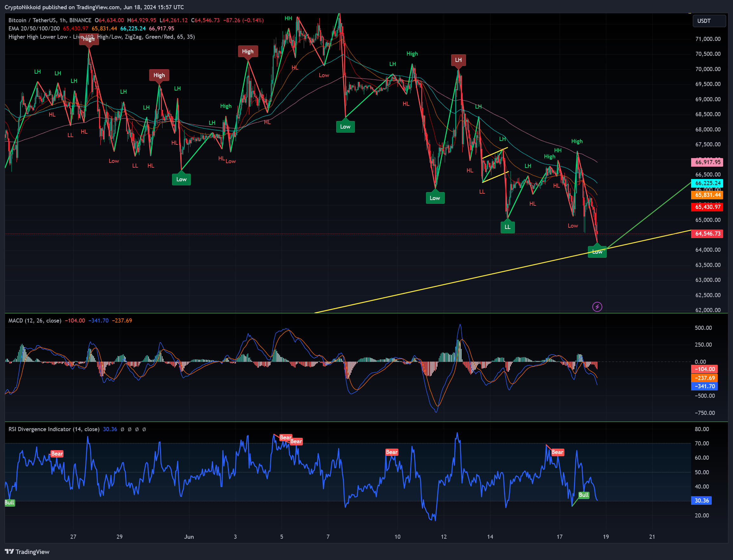The width and height of the screenshot is (733, 560).
Task: Click the 17 date on time axis
Action: pos(559,537)
